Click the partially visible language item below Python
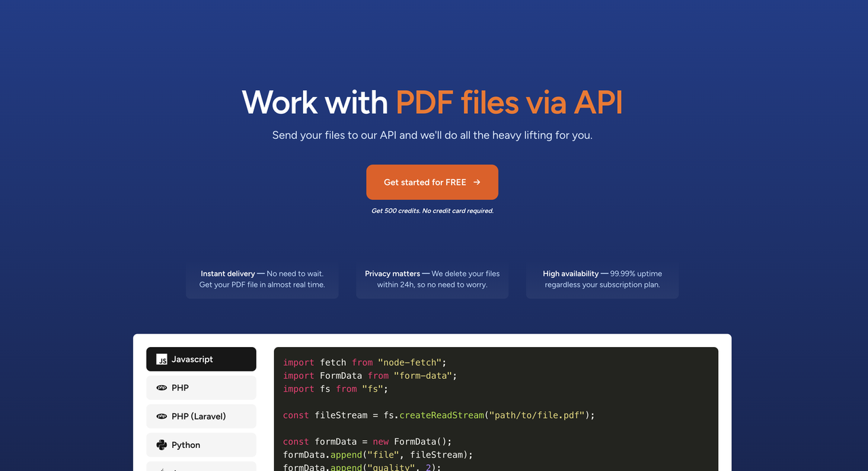This screenshot has height=471, width=868. (x=201, y=468)
